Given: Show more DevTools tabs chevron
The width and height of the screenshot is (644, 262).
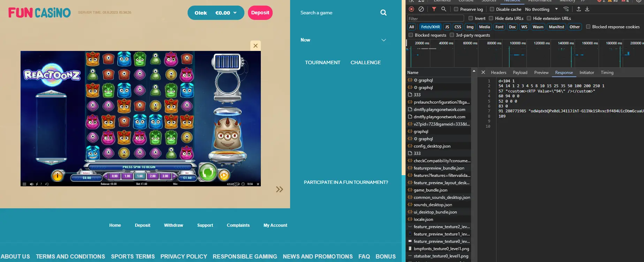Looking at the screenshot, I should point(583,1).
